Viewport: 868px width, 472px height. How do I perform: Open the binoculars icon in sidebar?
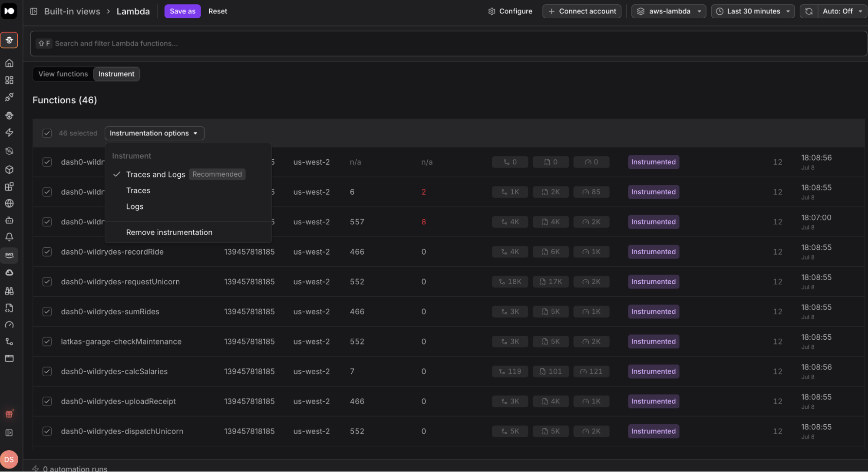(x=9, y=291)
